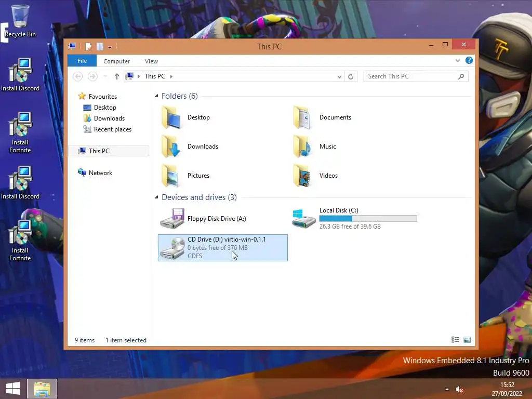The width and height of the screenshot is (532, 399).
Task: Maximize the This PC window
Action: (x=445, y=45)
